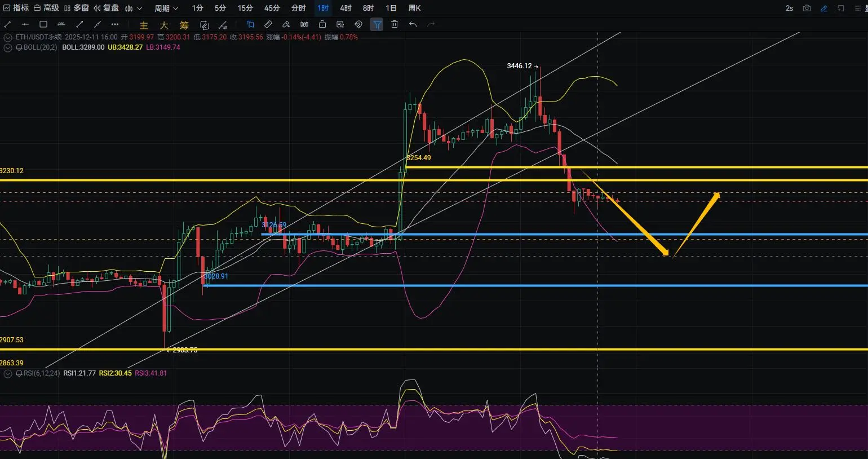
Task: Switch to the 周K weekly timeframe
Action: click(x=414, y=8)
